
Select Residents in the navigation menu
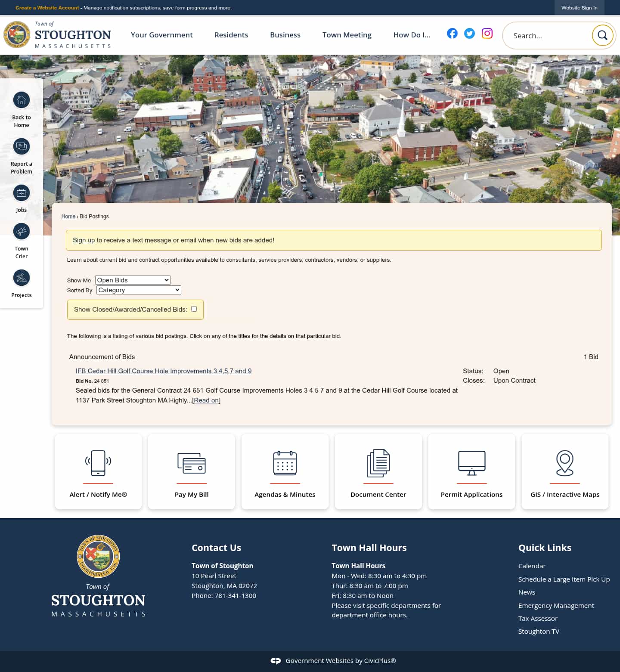[x=231, y=35]
